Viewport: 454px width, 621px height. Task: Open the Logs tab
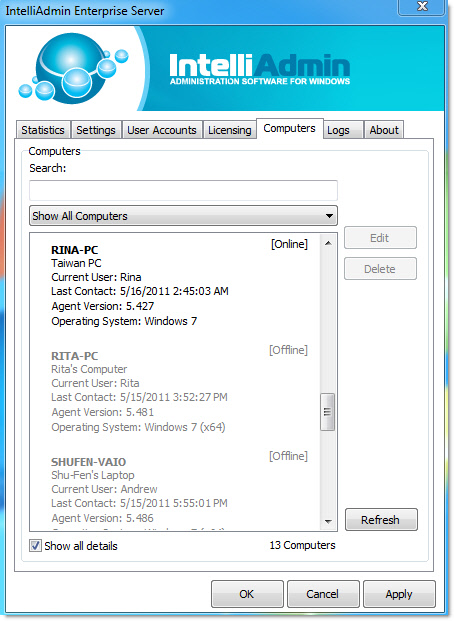tap(343, 130)
